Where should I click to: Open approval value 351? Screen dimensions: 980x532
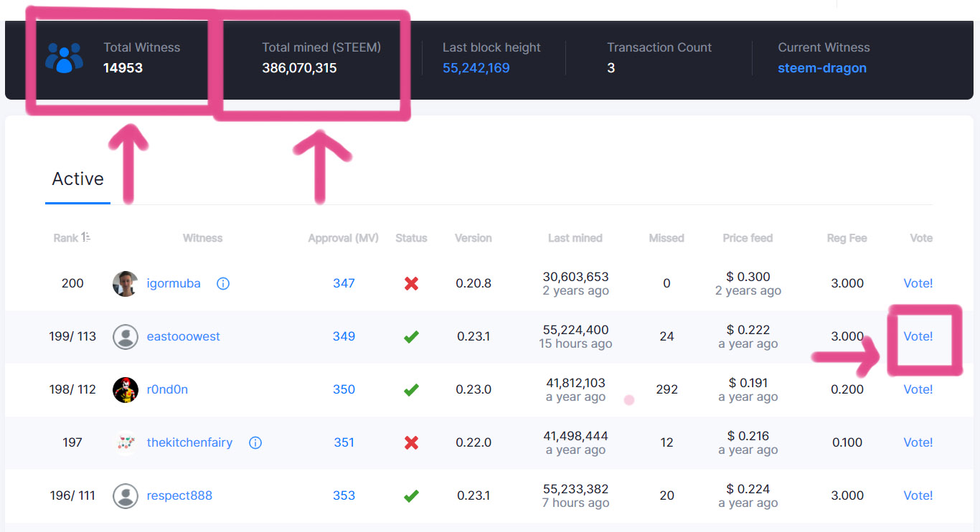click(x=344, y=443)
